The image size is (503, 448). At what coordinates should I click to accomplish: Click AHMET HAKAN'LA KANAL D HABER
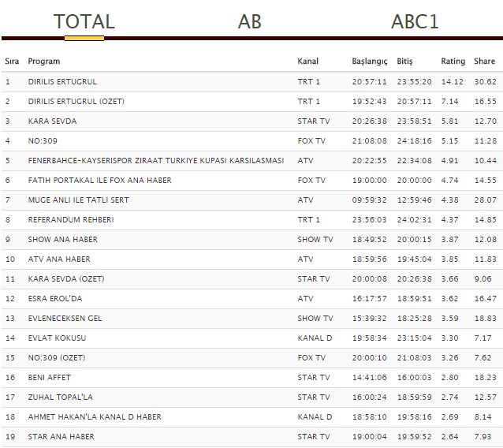(95, 417)
